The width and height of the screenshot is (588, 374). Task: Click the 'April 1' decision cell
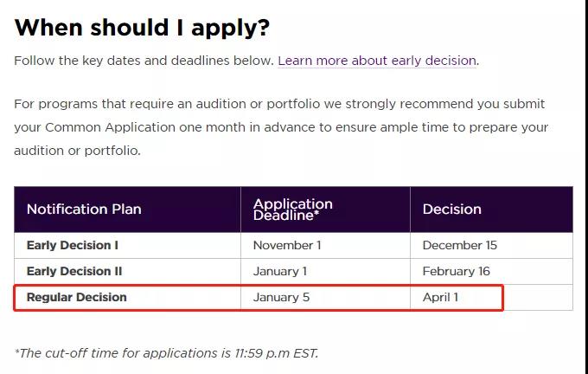pyautogui.click(x=441, y=297)
